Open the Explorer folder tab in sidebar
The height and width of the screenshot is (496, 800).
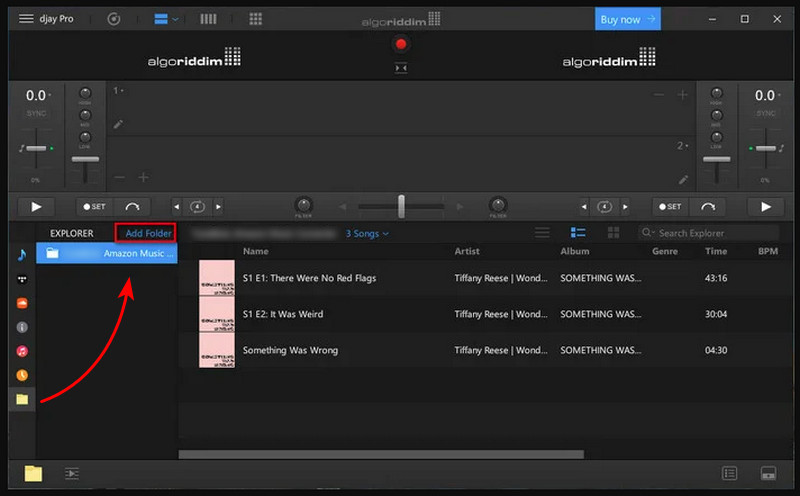22,399
